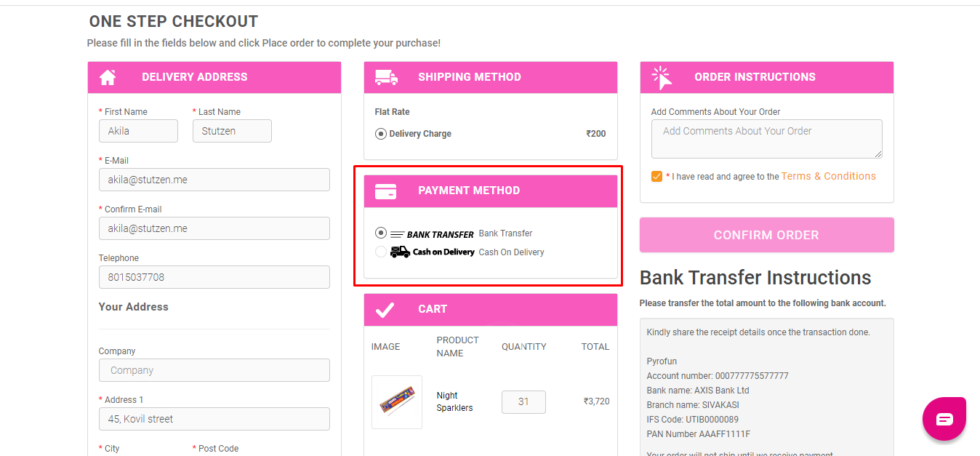Focus the Add Comments About Your Order box
The image size is (980, 456).
767,139
